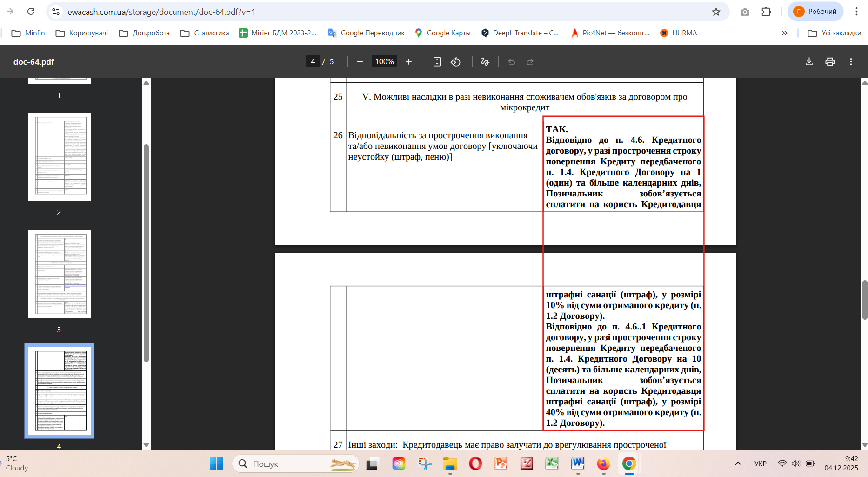Open the Доп.робота bookmarks folder
The height and width of the screenshot is (477, 868).
(145, 33)
